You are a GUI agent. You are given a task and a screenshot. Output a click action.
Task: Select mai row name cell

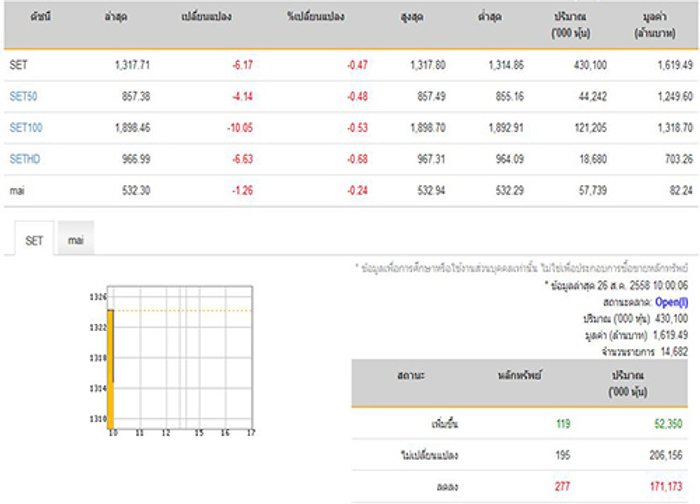point(17,191)
